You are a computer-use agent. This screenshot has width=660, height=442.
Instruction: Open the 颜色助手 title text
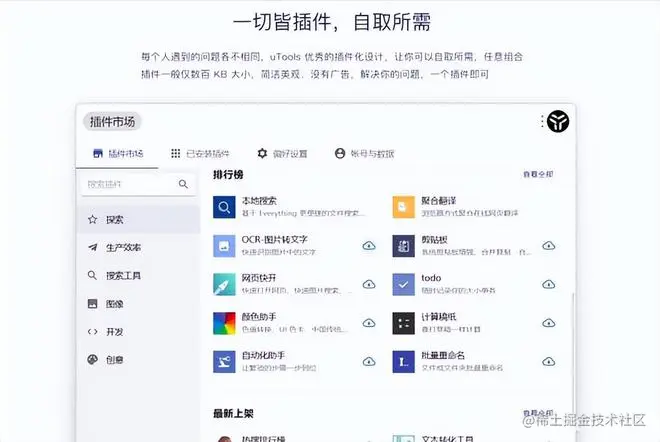[x=259, y=317]
